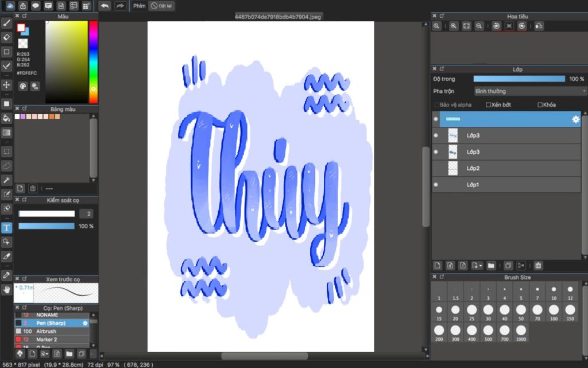Select the Eraser tool
Image resolution: width=588 pixels, height=368 pixels.
click(6, 37)
